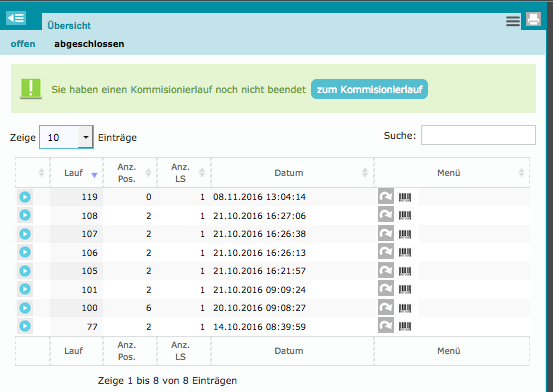
Task: Collapse sidebar with the back-menu icon
Action: pos(16,18)
